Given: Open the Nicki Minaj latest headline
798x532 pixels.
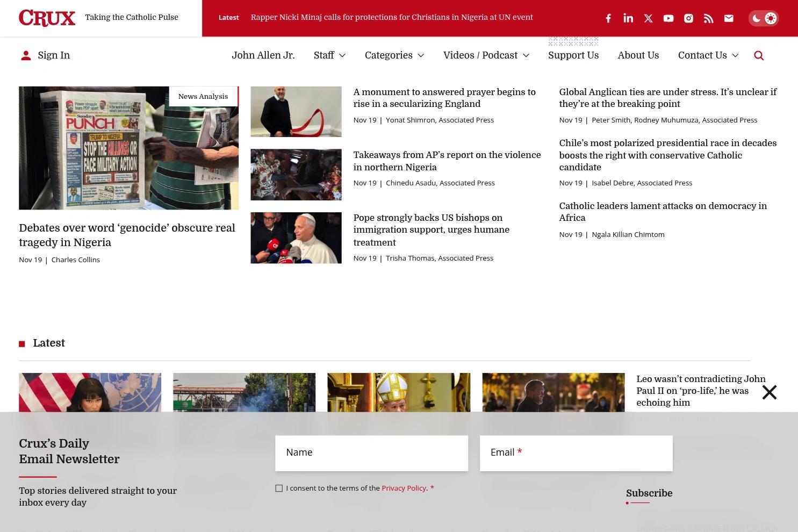Looking at the screenshot, I should tap(392, 17).
